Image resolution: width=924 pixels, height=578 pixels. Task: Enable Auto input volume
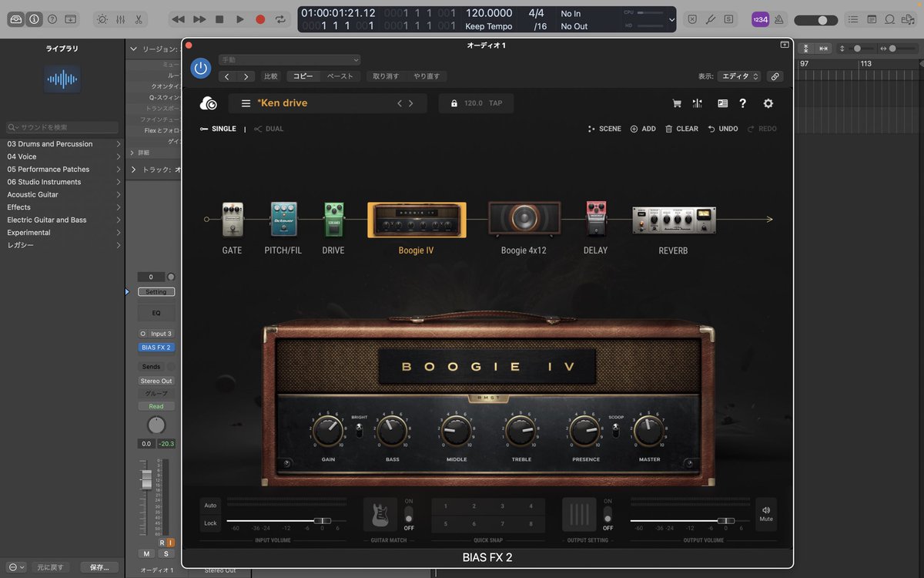point(210,506)
